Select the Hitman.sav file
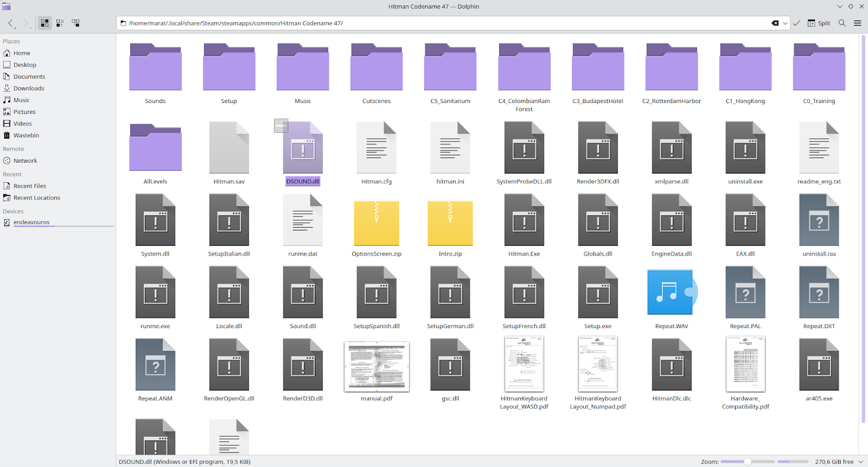The height and width of the screenshot is (467, 868). click(229, 148)
